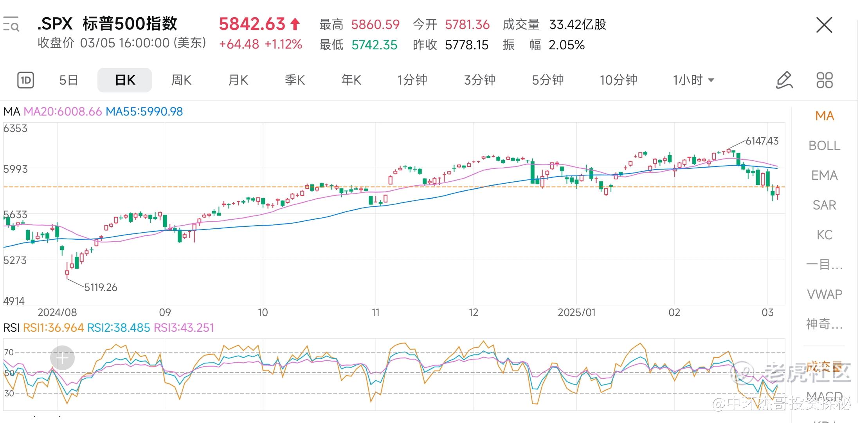Select the 1D intraday icon
Viewport: 868px width, 423px height.
pyautogui.click(x=26, y=80)
